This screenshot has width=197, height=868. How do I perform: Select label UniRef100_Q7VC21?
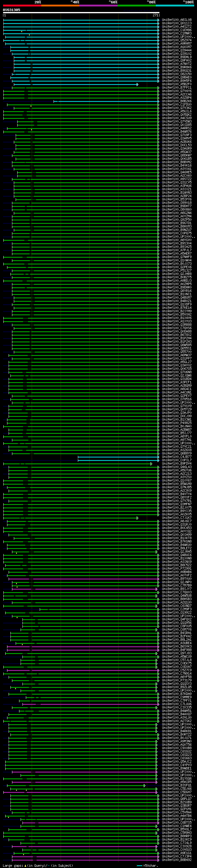click(176, 446)
